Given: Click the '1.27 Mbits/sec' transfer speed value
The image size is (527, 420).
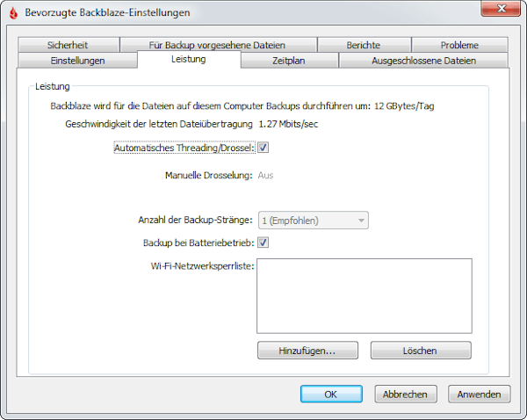Looking at the screenshot, I should coord(288,125).
